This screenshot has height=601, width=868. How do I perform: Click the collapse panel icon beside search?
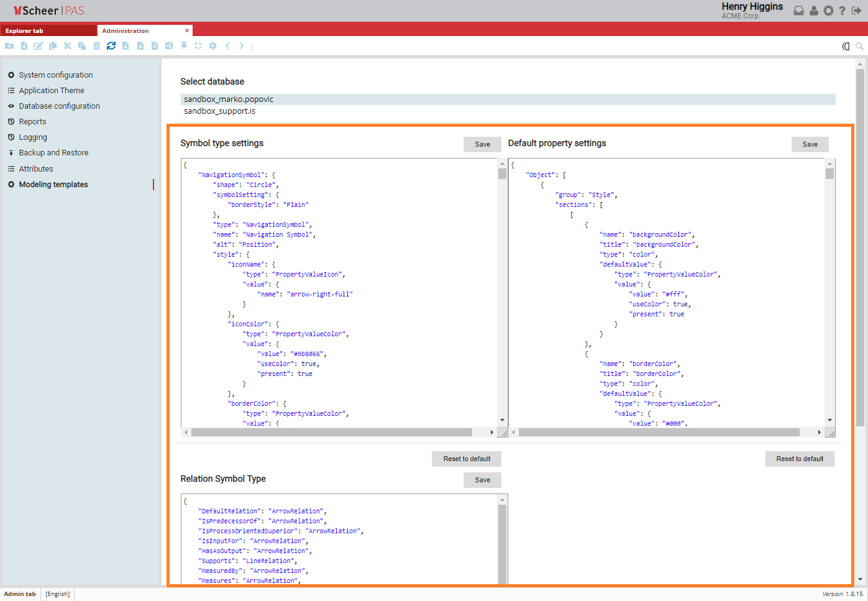click(846, 46)
